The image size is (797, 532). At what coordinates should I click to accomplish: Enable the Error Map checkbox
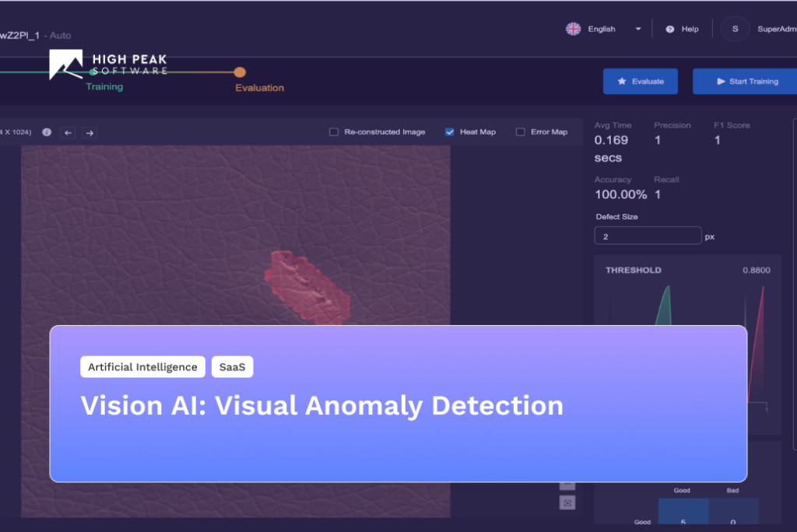519,131
